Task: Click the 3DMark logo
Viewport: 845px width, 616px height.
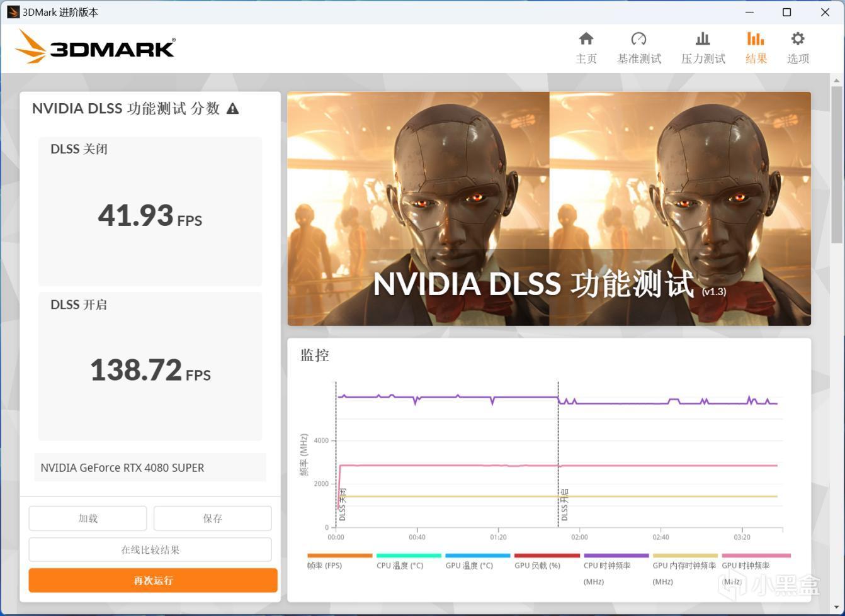Action: [x=95, y=47]
